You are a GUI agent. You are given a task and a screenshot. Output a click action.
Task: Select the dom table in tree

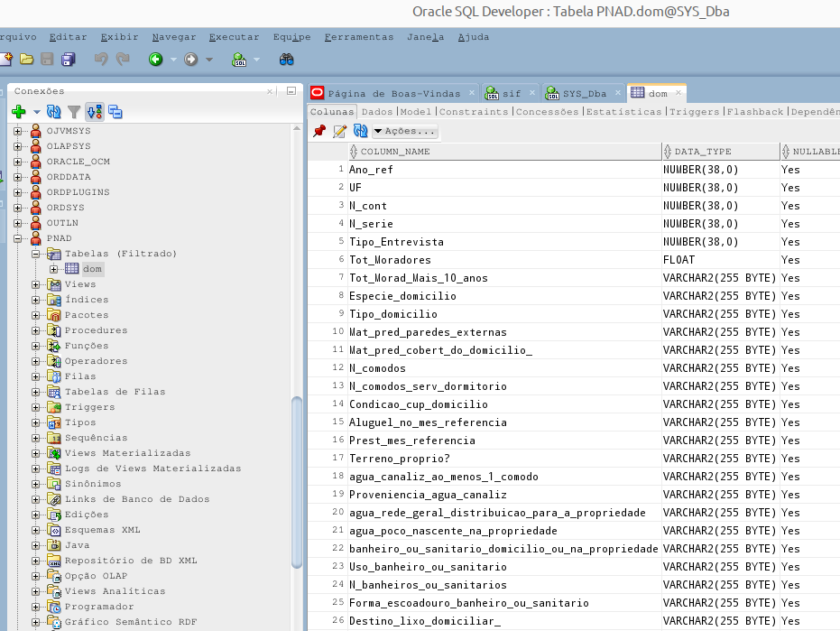point(92,269)
